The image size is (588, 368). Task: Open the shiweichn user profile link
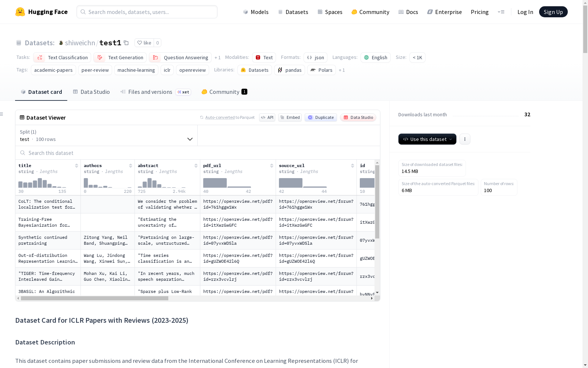[80, 43]
